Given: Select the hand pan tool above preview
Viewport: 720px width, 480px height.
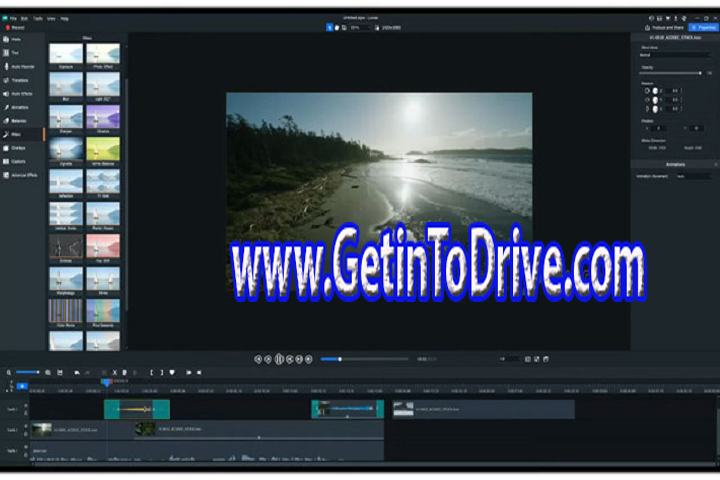Looking at the screenshot, I should click(x=337, y=28).
